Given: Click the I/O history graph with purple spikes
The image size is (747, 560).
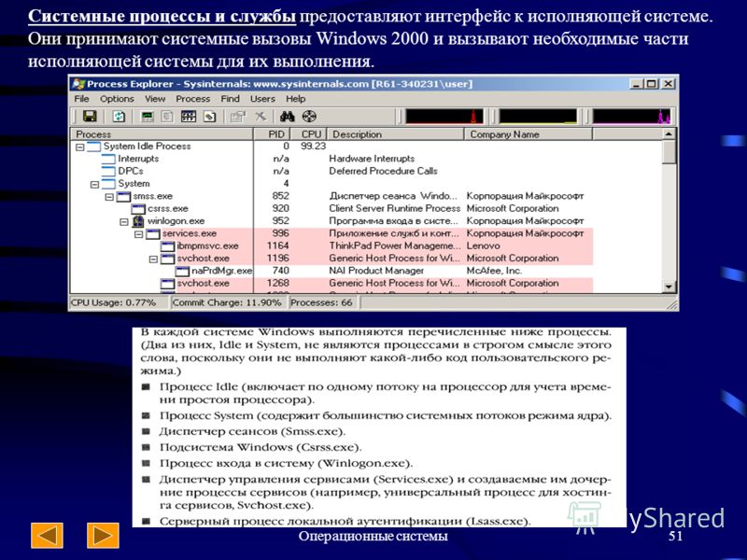Looking at the screenshot, I should pyautogui.click(x=632, y=116).
